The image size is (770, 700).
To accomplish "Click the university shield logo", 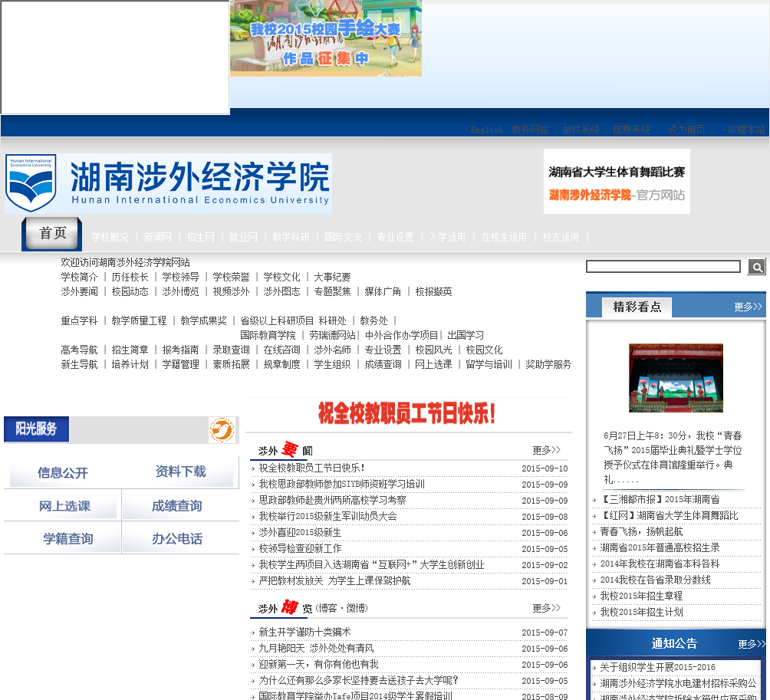I will coord(31,183).
